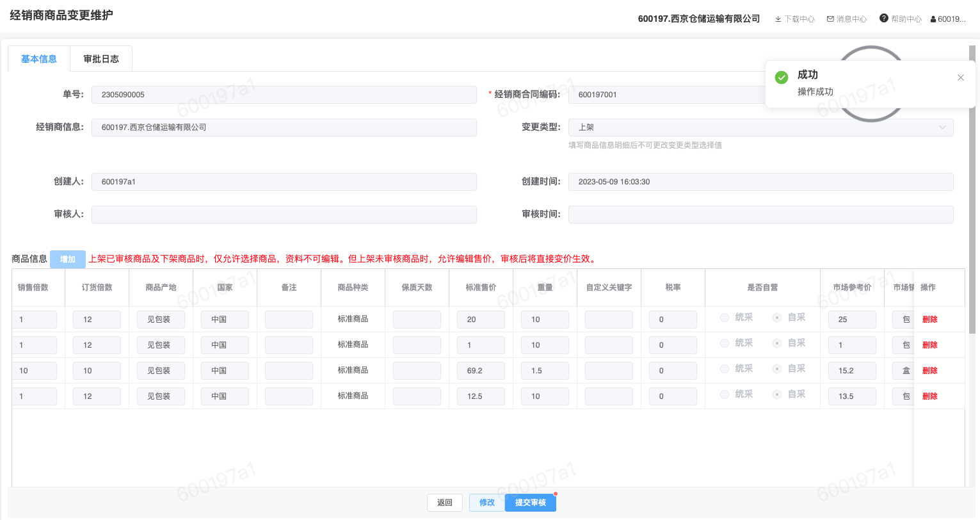980x520 pixels.
Task: Delete the first product row
Action: pyautogui.click(x=929, y=320)
